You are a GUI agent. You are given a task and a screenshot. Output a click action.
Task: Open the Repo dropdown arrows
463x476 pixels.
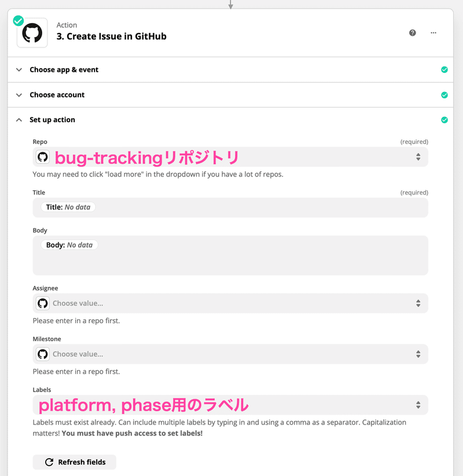tap(418, 157)
